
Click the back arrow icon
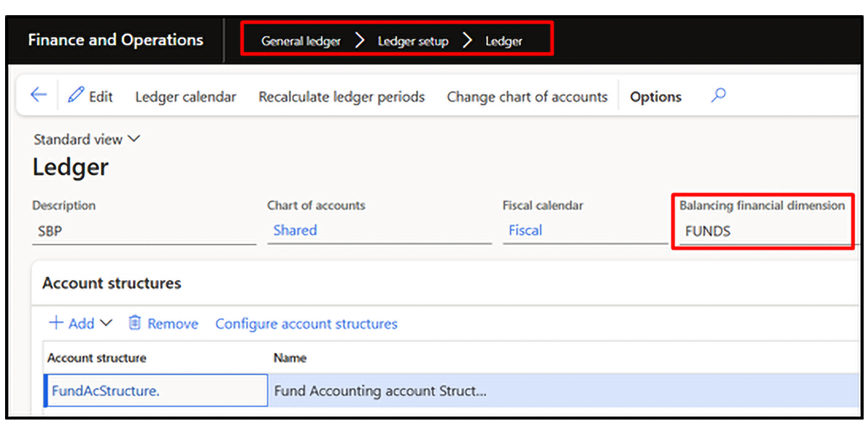[x=38, y=96]
